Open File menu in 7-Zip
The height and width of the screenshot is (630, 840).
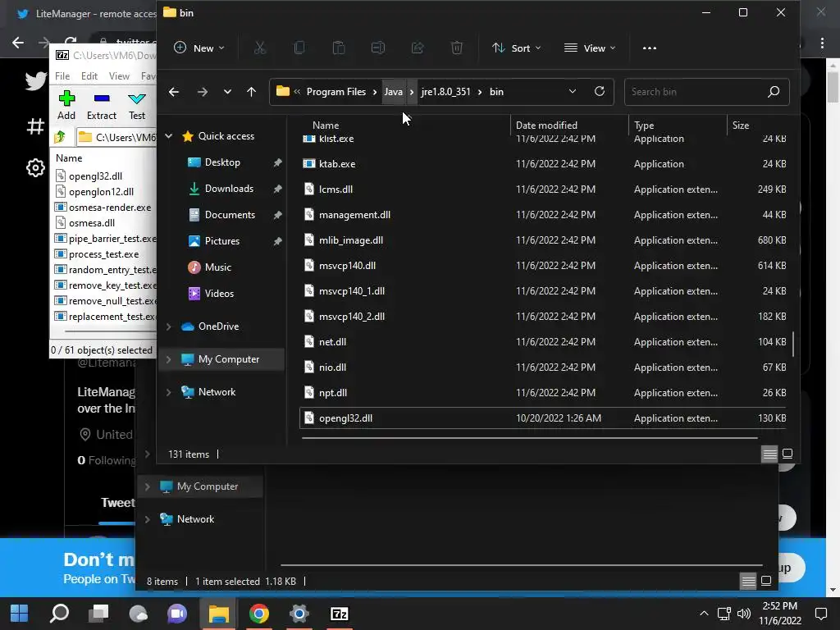pos(62,76)
